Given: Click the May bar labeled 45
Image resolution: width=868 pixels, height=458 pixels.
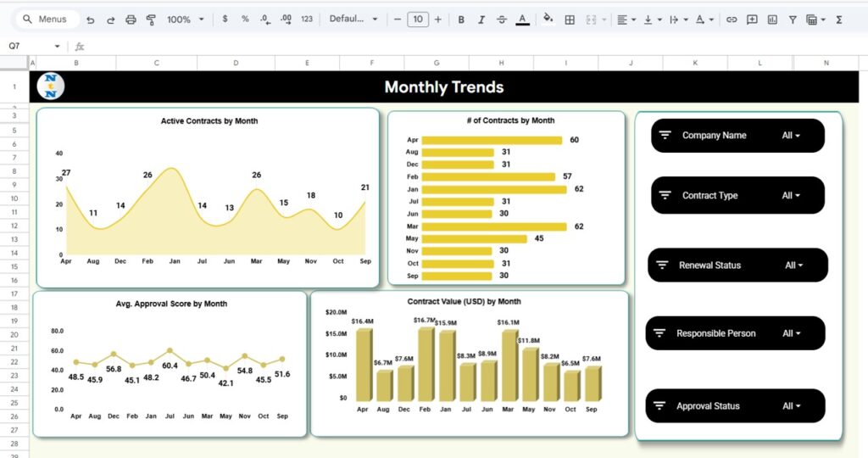Looking at the screenshot, I should (x=475, y=238).
